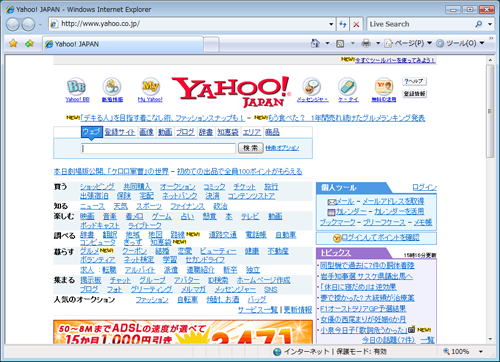
Task: Click the Home toolbar icon
Action: (x=315, y=43)
